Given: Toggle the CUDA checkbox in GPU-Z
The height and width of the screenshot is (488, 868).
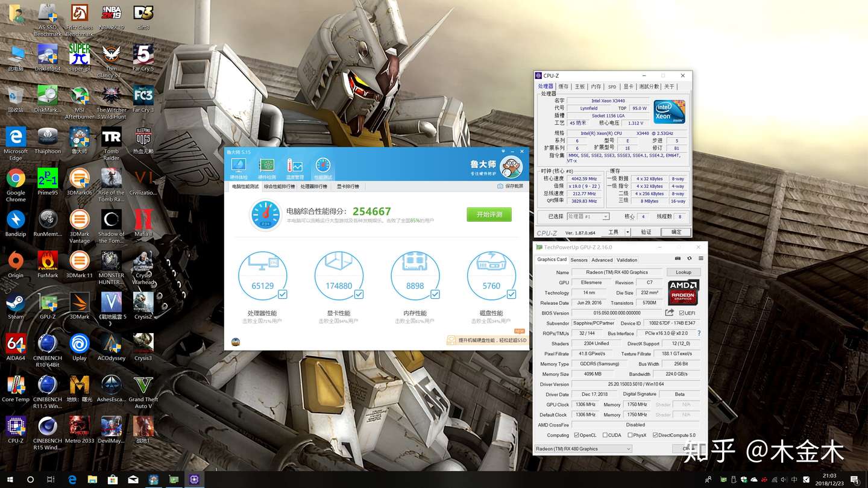Looking at the screenshot, I should 605,435.
